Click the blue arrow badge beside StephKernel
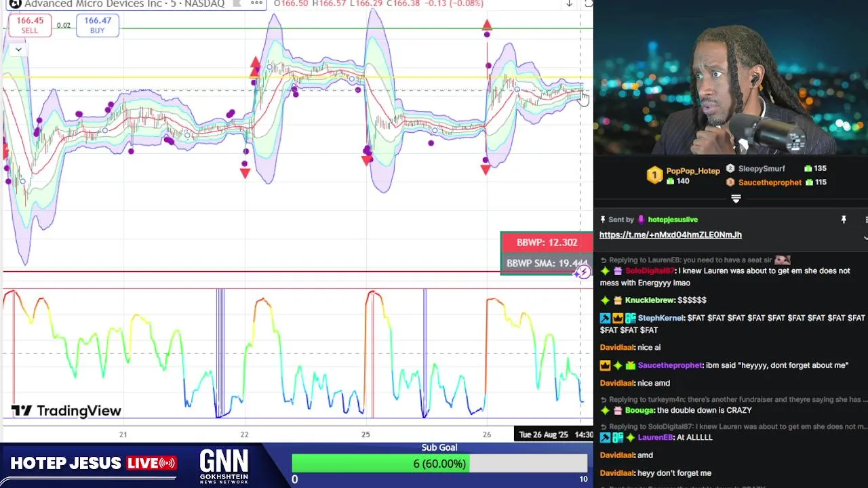 605,318
